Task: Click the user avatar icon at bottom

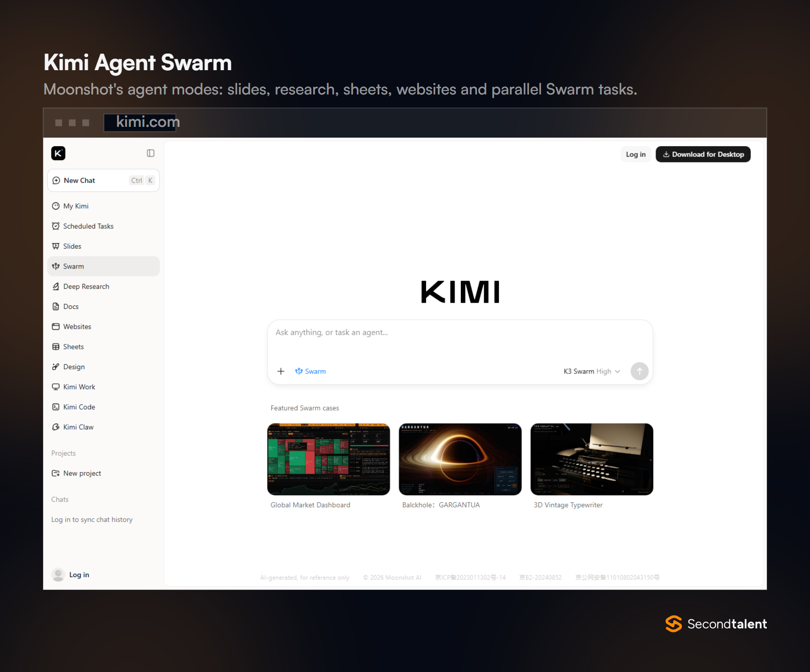Action: click(x=58, y=574)
